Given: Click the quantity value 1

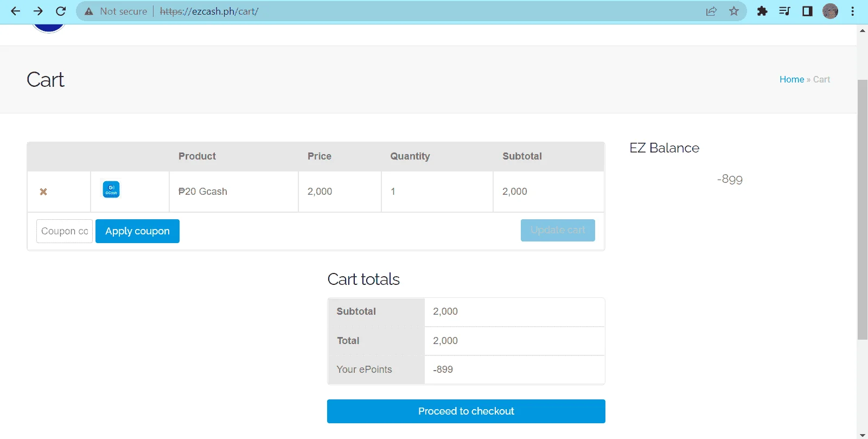Looking at the screenshot, I should point(393,192).
